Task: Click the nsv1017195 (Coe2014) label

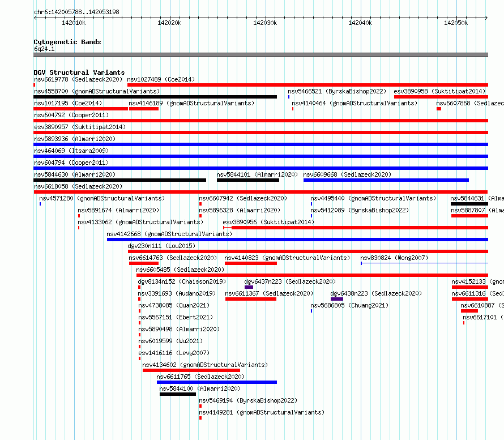Action: click(x=68, y=103)
